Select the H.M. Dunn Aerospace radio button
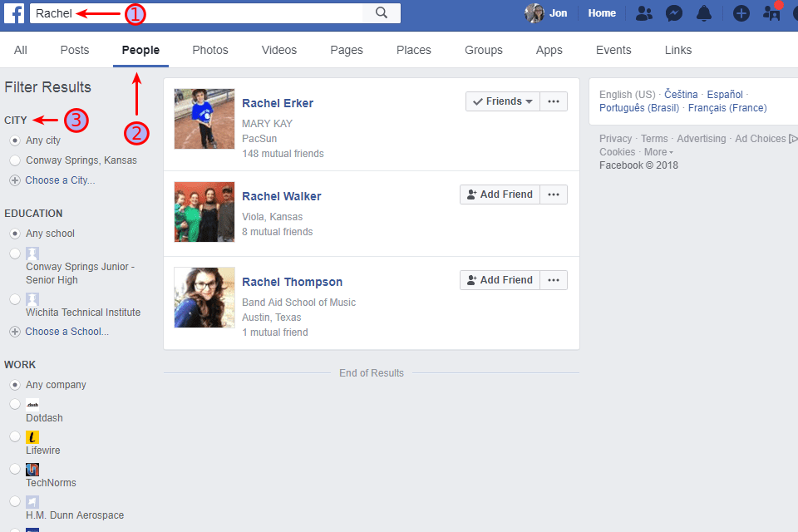This screenshot has width=798, height=532. (x=15, y=501)
